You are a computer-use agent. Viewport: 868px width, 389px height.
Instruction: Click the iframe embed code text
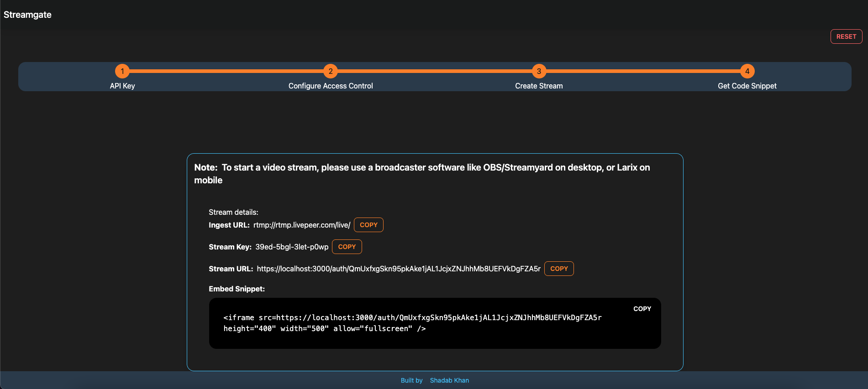tap(412, 323)
